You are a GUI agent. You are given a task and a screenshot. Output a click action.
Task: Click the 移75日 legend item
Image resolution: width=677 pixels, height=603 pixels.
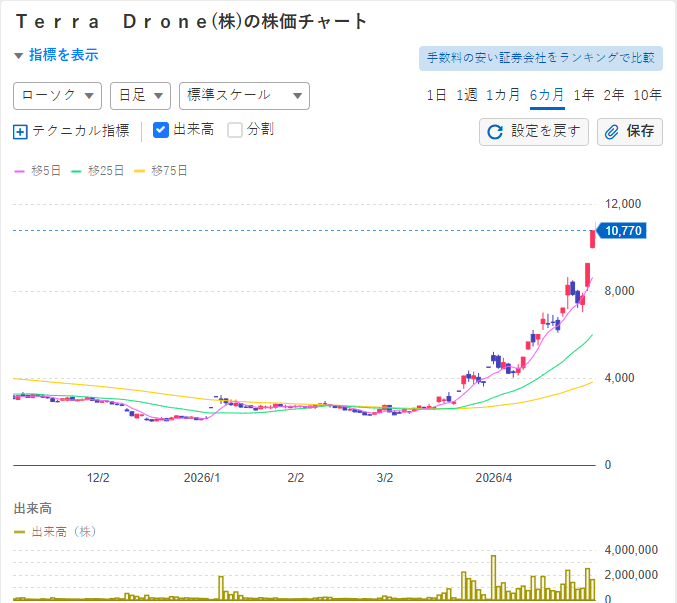(x=161, y=171)
